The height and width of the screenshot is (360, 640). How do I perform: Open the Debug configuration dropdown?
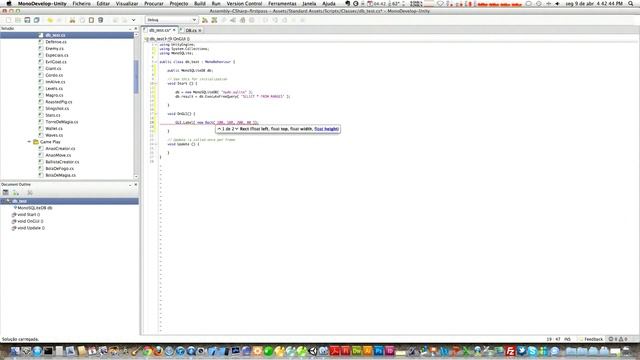[171, 20]
